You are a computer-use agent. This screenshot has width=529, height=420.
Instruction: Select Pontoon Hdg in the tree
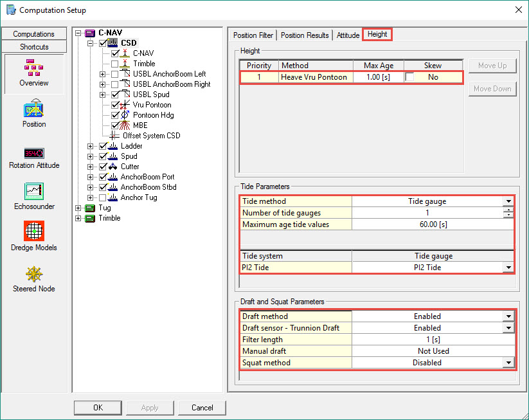click(153, 115)
